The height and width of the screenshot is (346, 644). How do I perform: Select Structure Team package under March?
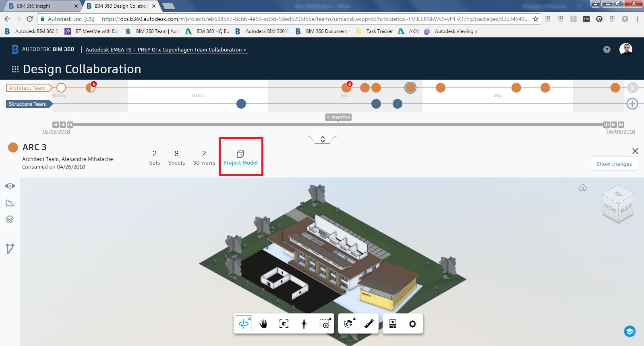(241, 104)
